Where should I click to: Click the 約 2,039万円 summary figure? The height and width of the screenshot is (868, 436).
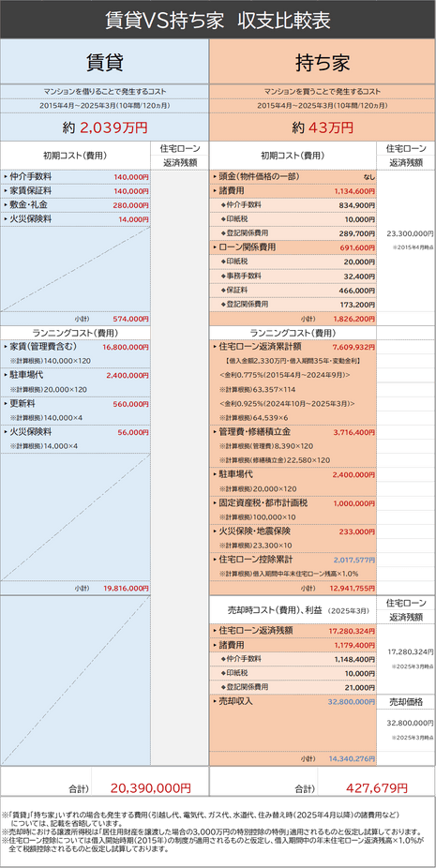(105, 127)
